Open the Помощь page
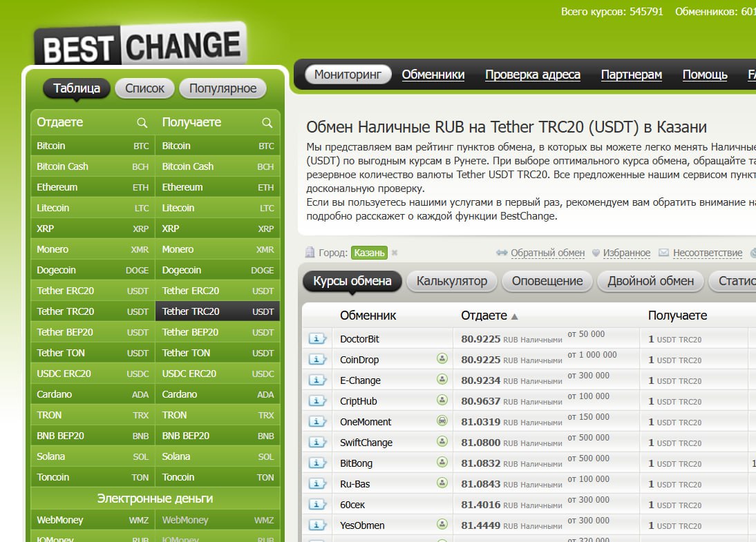Screen dimensions: 756x542 pos(705,75)
